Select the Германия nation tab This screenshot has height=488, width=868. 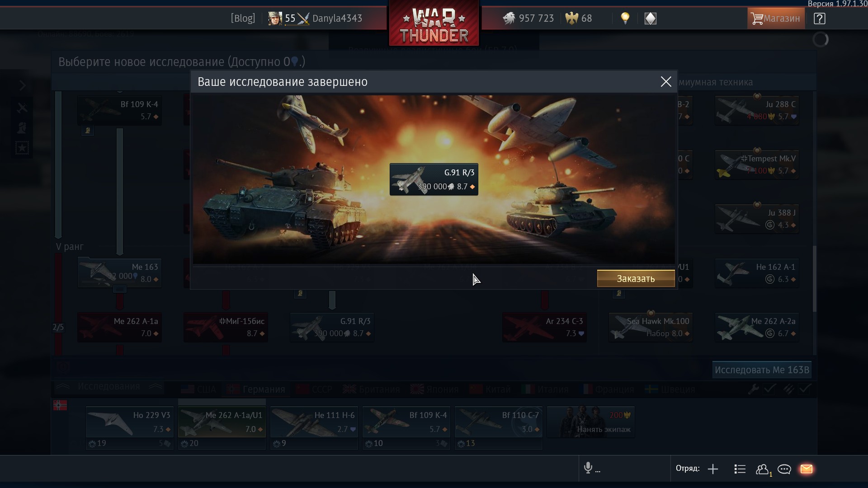click(256, 389)
